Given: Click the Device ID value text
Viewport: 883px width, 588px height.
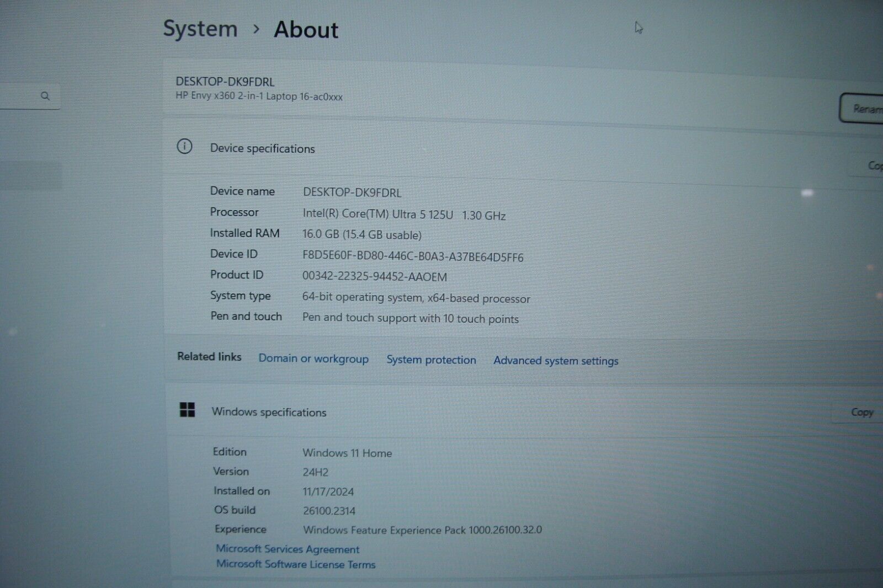Looking at the screenshot, I should pyautogui.click(x=412, y=256).
